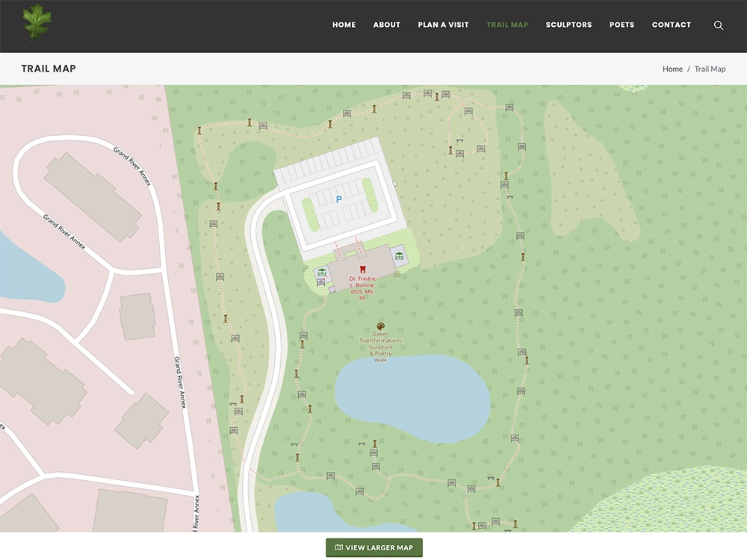Open Home in the top navigation
This screenshot has height=560, width=747.
[344, 25]
